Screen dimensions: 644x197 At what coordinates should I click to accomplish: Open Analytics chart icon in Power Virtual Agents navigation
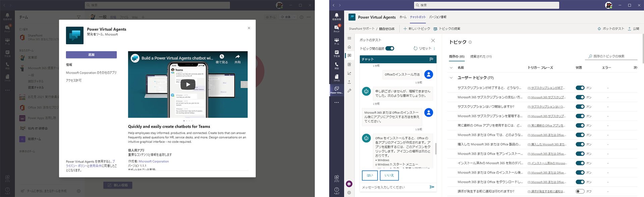click(x=349, y=73)
